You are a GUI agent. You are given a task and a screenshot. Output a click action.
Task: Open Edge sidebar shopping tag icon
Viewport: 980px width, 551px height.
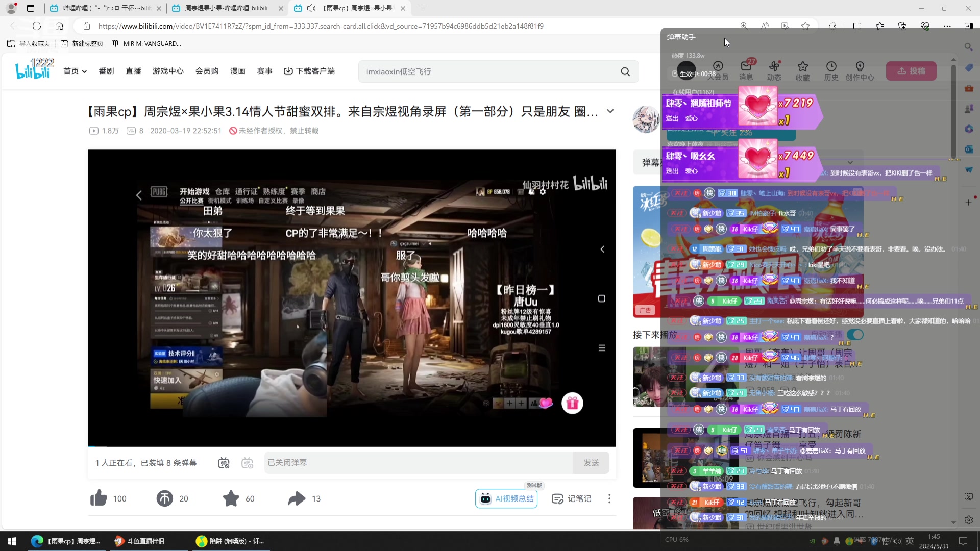point(969,68)
